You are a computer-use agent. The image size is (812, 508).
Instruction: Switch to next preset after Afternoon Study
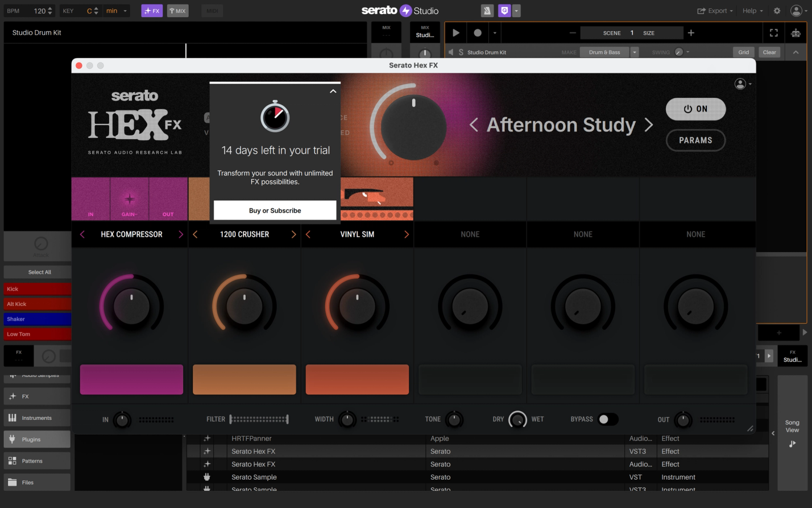(649, 125)
